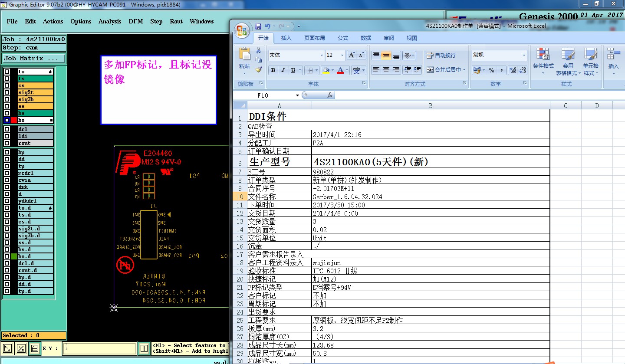Click the insert function fx icon

(329, 95)
